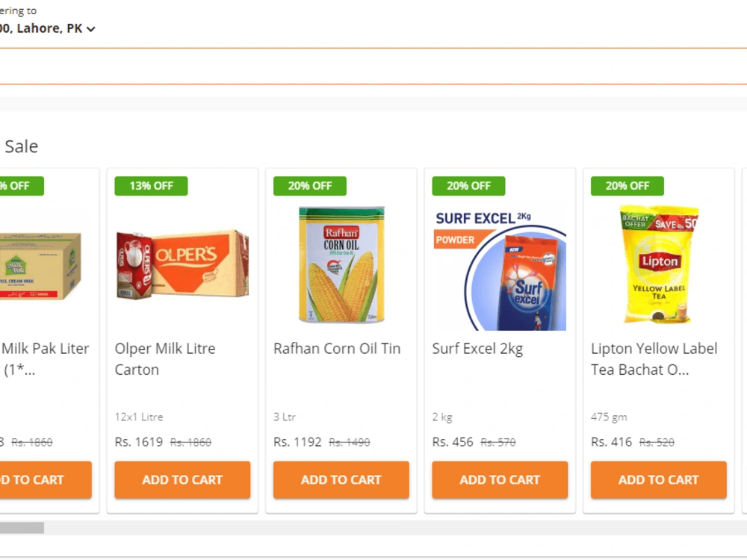Image resolution: width=747 pixels, height=560 pixels.
Task: Expand the Lahore, PK address chevron
Action: tap(90, 29)
